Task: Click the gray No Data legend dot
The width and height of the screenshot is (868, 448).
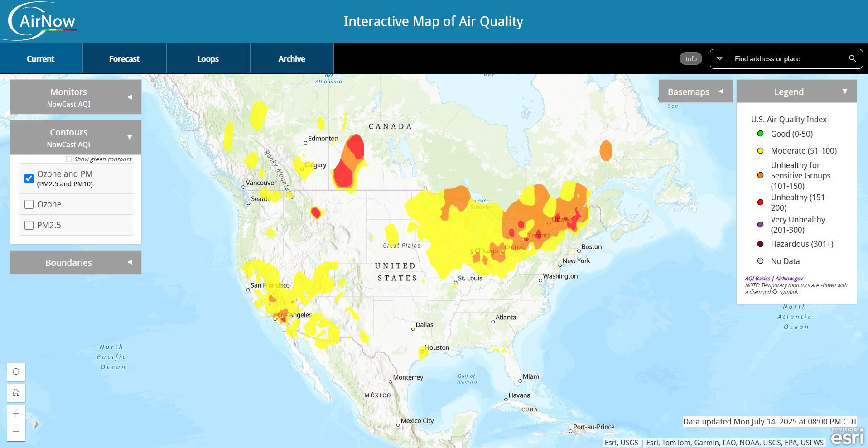Action: click(x=761, y=261)
